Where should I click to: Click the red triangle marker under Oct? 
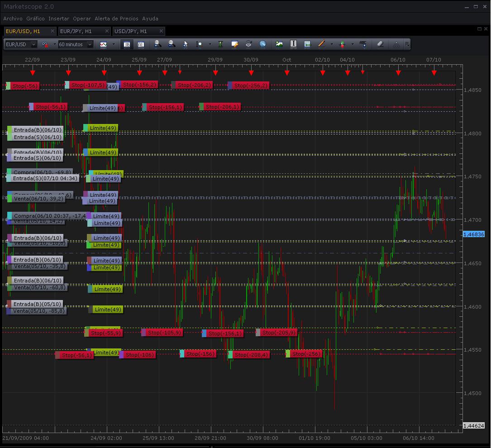(287, 73)
